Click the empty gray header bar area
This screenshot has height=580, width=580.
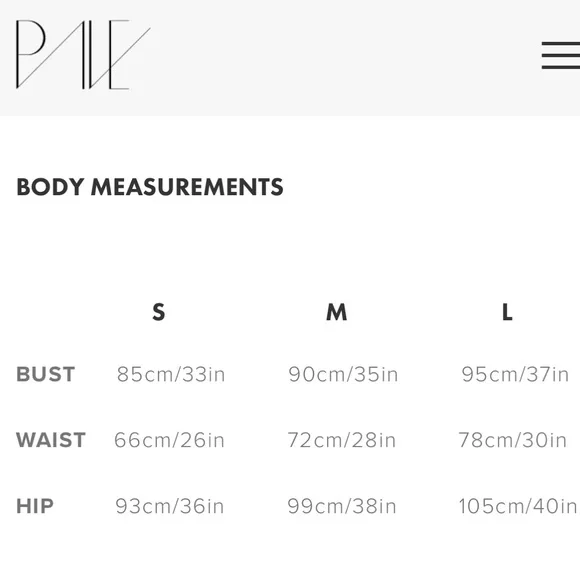tap(344, 55)
